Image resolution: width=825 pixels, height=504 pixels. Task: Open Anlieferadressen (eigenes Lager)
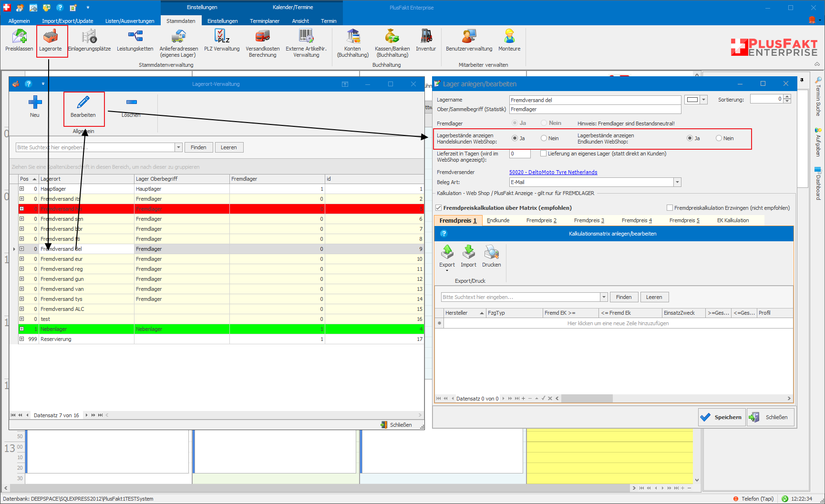pos(179,43)
